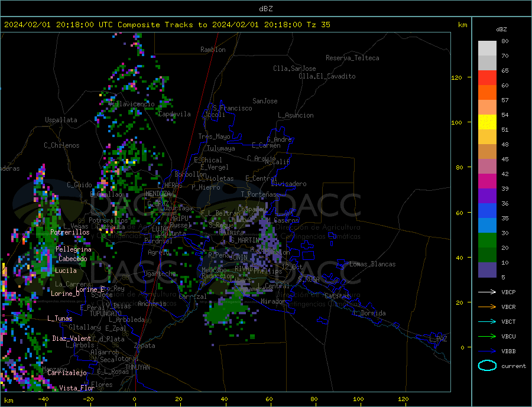Click the VBCP legend label
Screen dimensions: 532x407
(x=508, y=292)
